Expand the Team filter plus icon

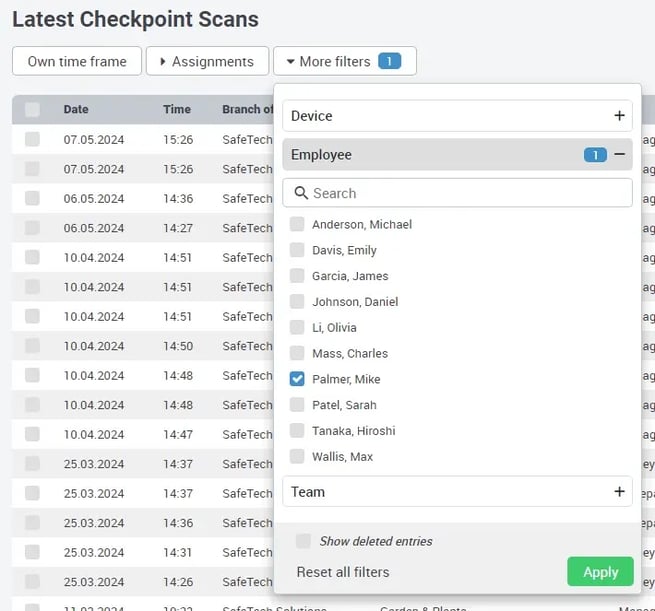pos(619,492)
